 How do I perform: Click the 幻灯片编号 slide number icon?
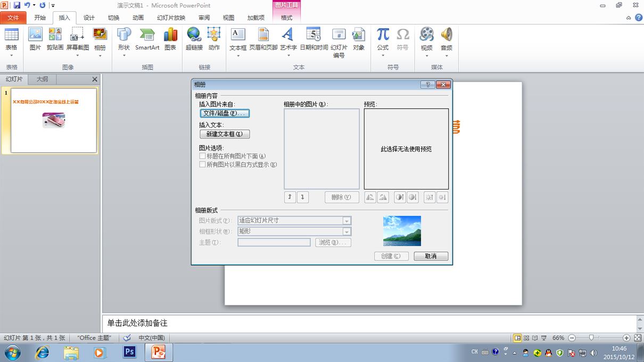coord(339,35)
